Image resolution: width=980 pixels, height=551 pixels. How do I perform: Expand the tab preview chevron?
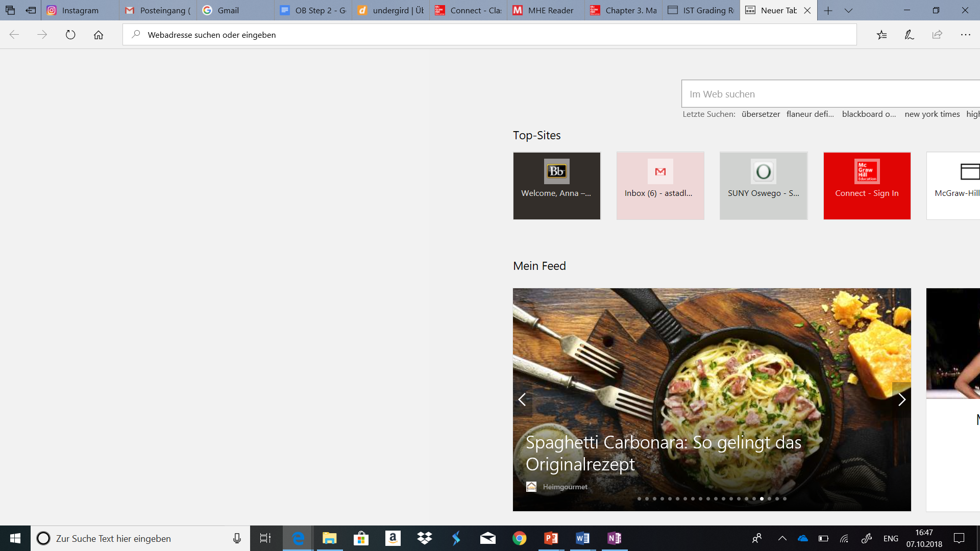848,10
